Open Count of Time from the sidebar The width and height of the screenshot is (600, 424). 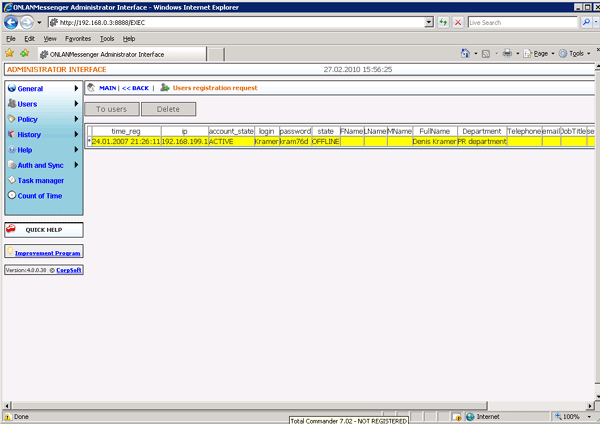40,196
